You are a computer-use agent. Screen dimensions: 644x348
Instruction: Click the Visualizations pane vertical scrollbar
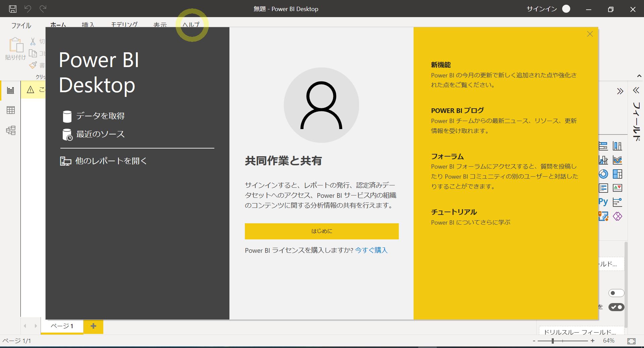(x=626, y=284)
